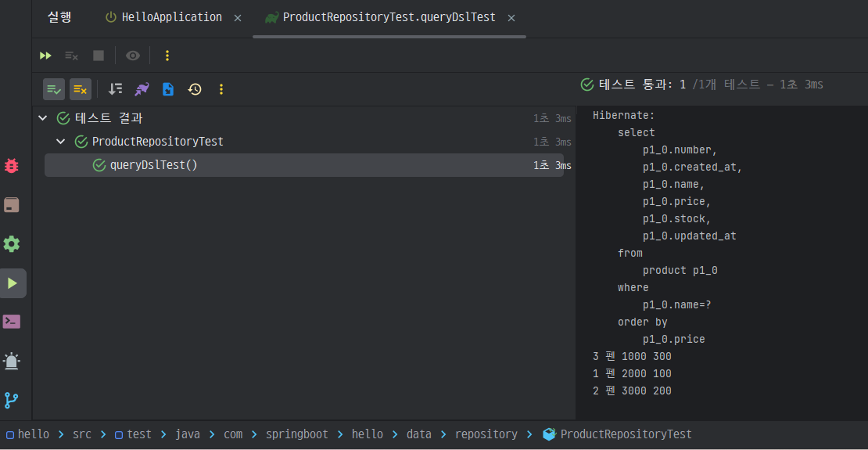
Task: Open the Git branch tool window
Action: click(12, 400)
